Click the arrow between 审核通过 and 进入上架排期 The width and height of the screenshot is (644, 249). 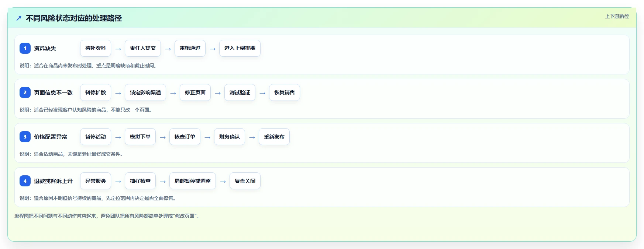pyautogui.click(x=213, y=49)
